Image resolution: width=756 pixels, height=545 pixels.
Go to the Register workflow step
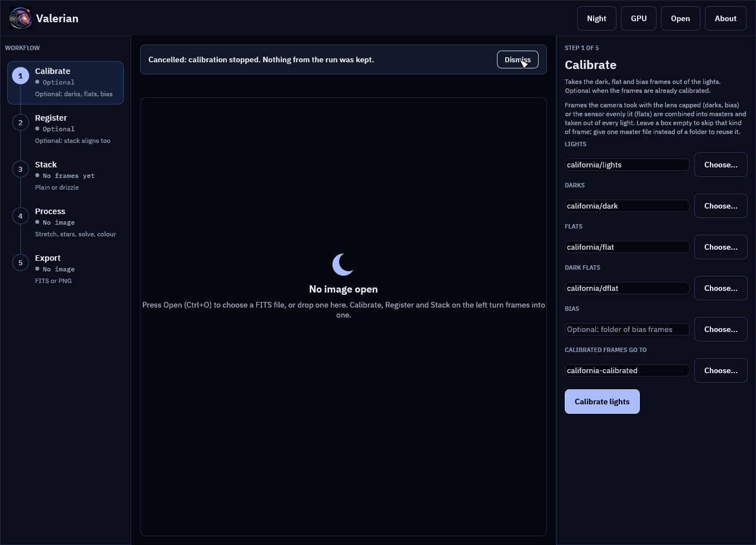[66, 130]
